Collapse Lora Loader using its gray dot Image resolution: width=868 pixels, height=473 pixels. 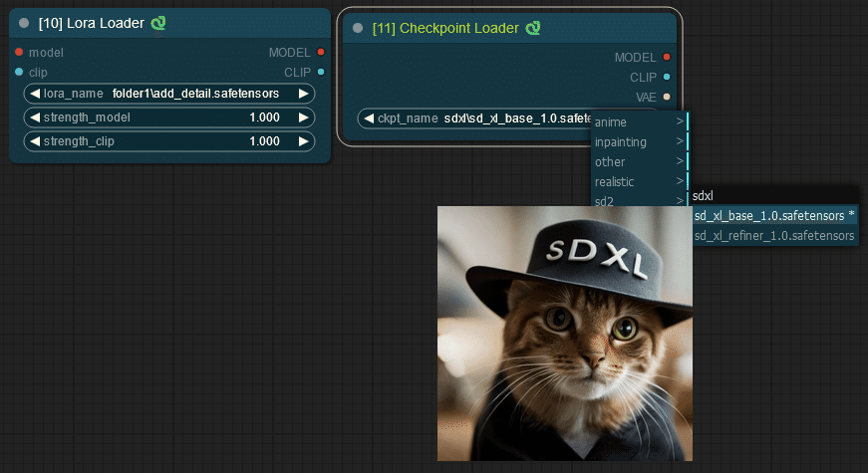tap(24, 23)
